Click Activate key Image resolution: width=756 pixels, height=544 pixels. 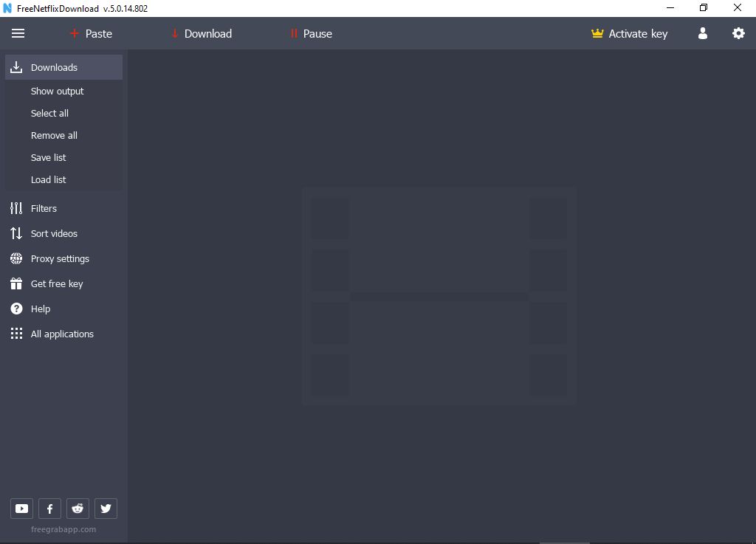tap(629, 33)
